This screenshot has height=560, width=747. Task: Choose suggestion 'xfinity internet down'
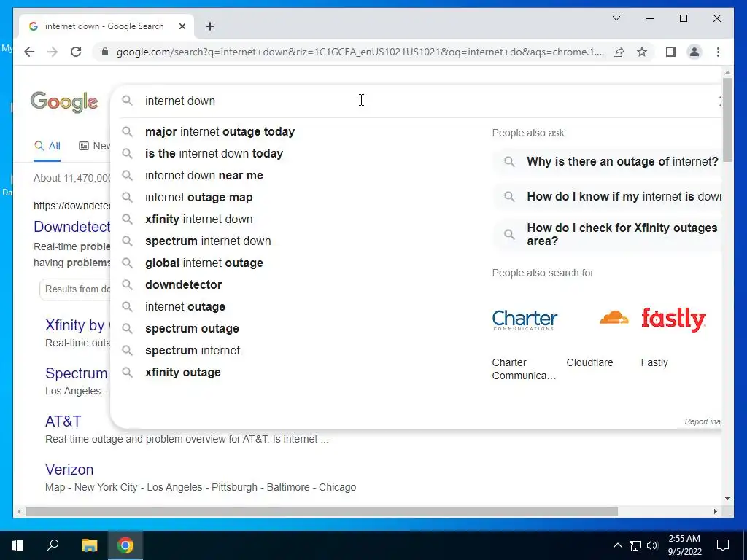point(198,219)
